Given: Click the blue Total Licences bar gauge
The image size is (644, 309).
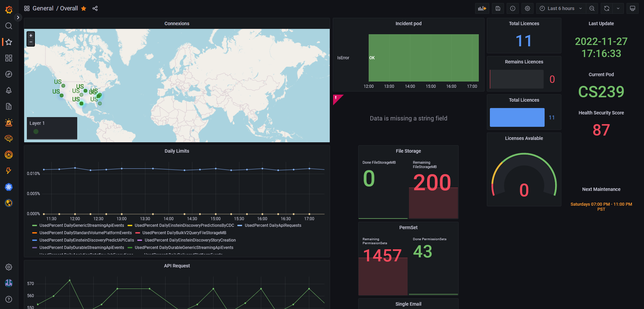Looking at the screenshot, I should (517, 117).
